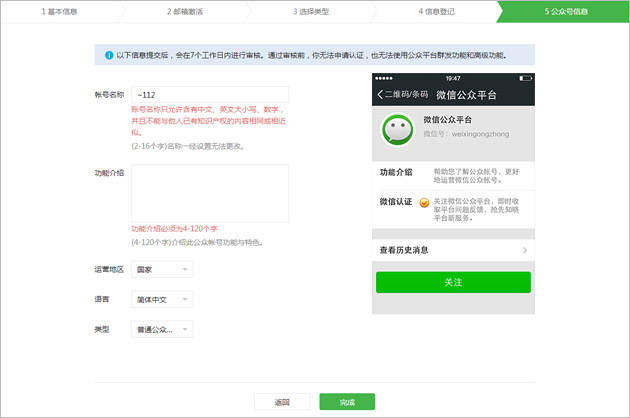Click the WeChat logo avatar in preview

399,129
